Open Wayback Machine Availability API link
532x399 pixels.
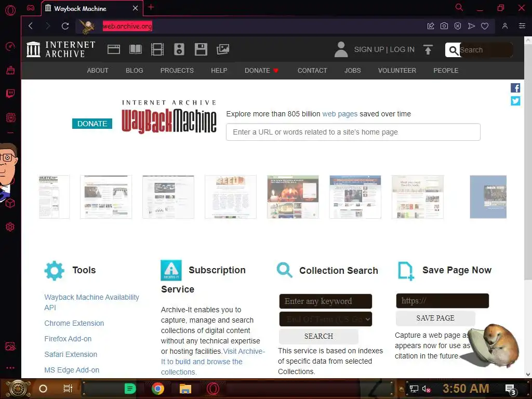[x=91, y=302]
